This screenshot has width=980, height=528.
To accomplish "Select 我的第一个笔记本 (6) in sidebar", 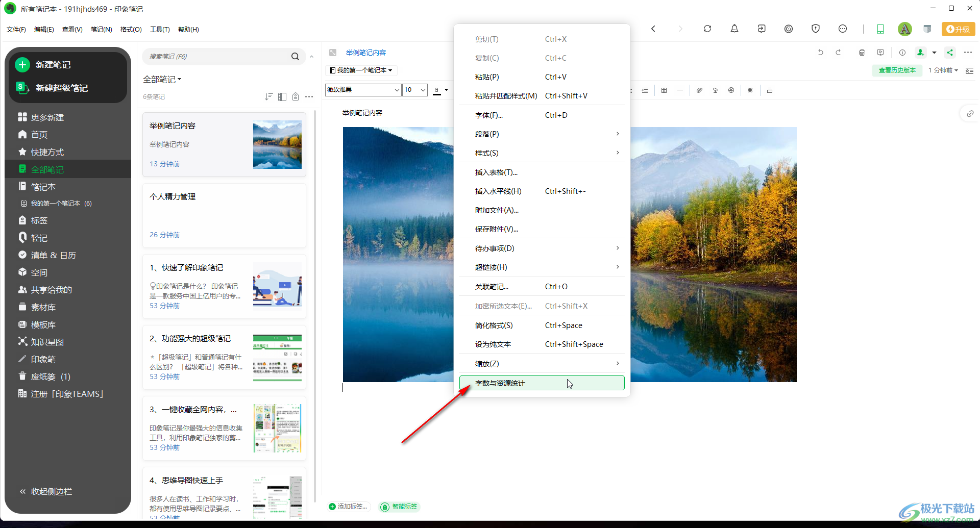I will pyautogui.click(x=56, y=203).
